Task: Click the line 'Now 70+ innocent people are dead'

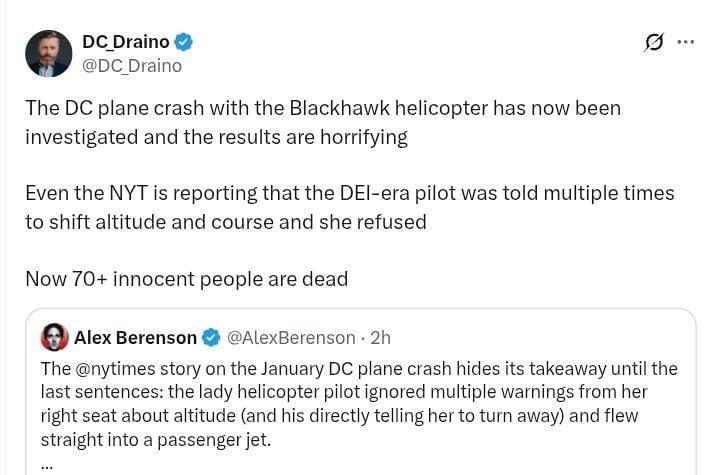Action: click(x=187, y=279)
